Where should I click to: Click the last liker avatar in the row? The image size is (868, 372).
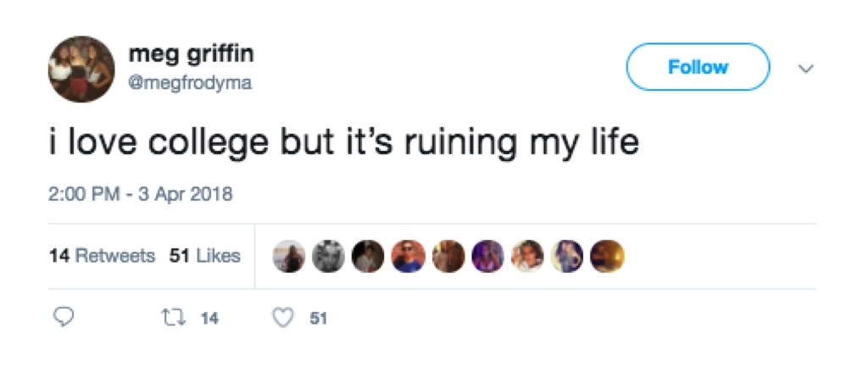(x=607, y=256)
